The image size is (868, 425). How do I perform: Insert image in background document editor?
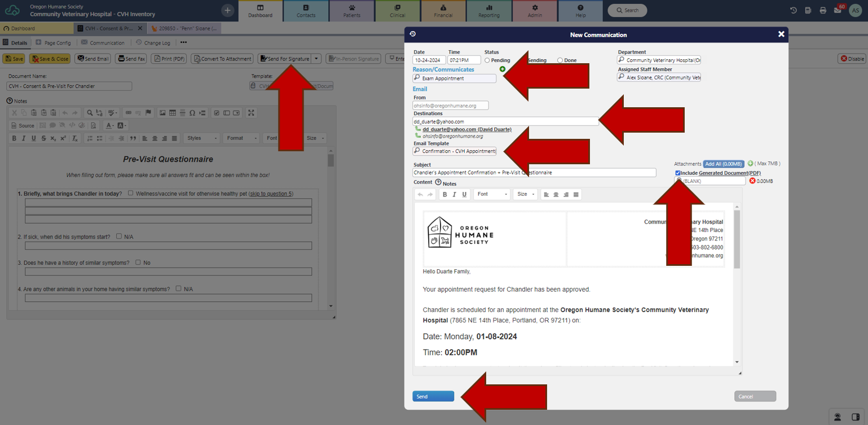tap(162, 113)
